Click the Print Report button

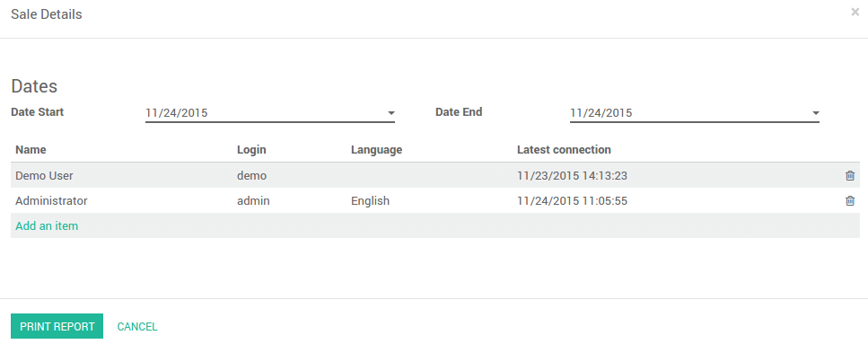pyautogui.click(x=57, y=326)
